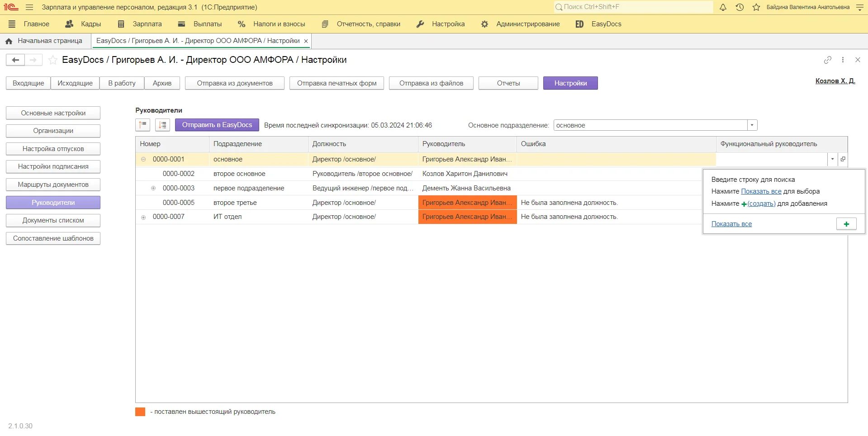The width and height of the screenshot is (868, 436).
Task: Collapse row 0000-0001 tree node
Action: click(x=143, y=159)
